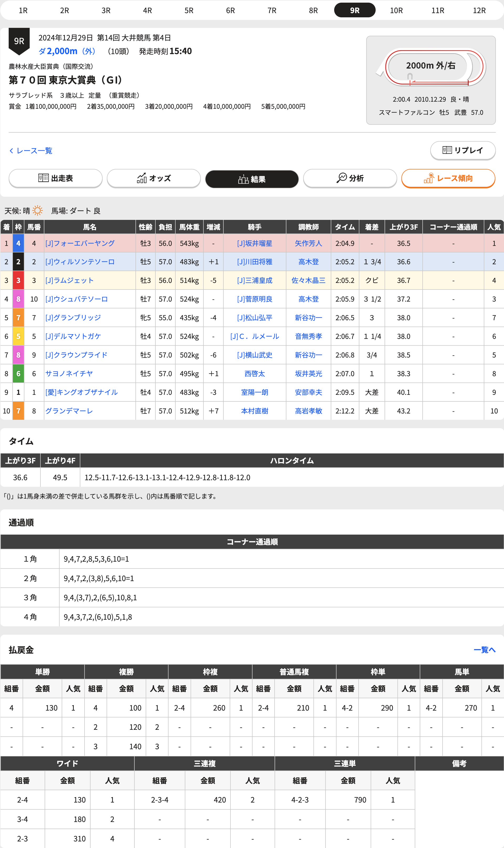Open trainer 佐々木晶三 page

[308, 280]
